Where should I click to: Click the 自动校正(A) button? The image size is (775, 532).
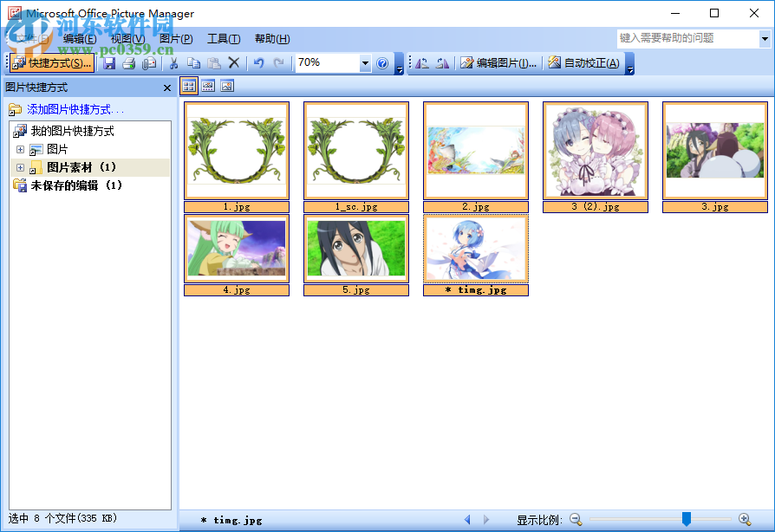coord(583,63)
